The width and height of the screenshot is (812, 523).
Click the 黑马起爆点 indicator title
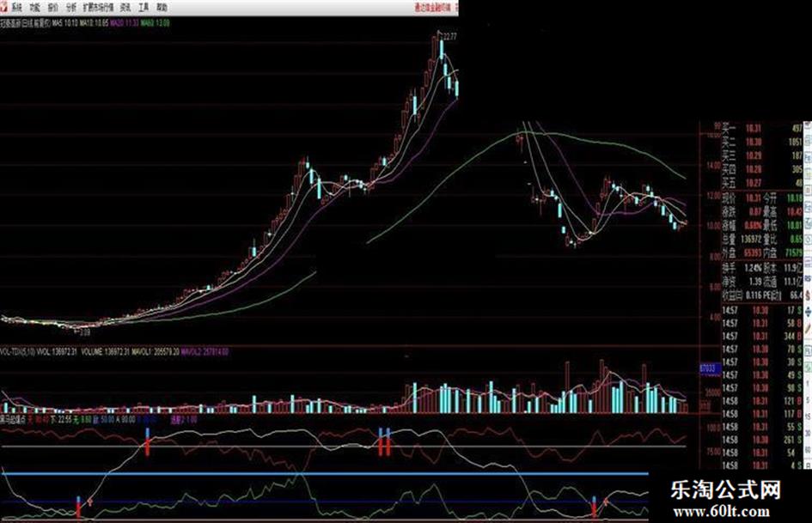coord(14,419)
